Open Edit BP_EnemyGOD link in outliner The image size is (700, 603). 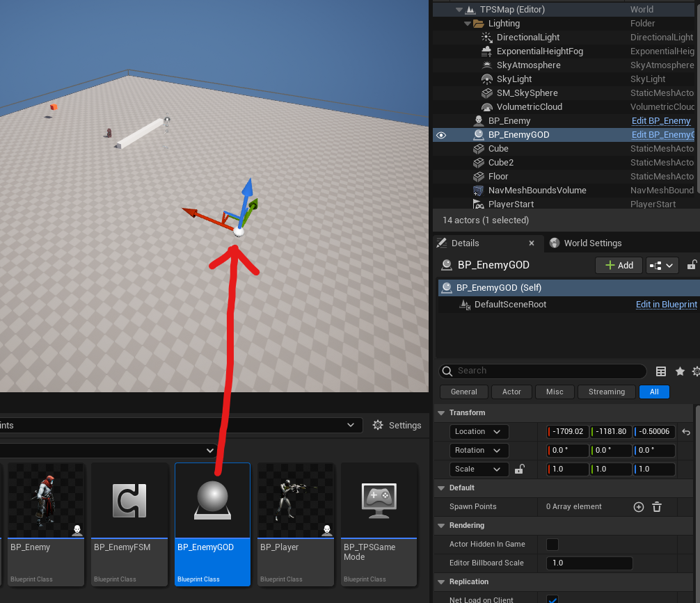[663, 135]
